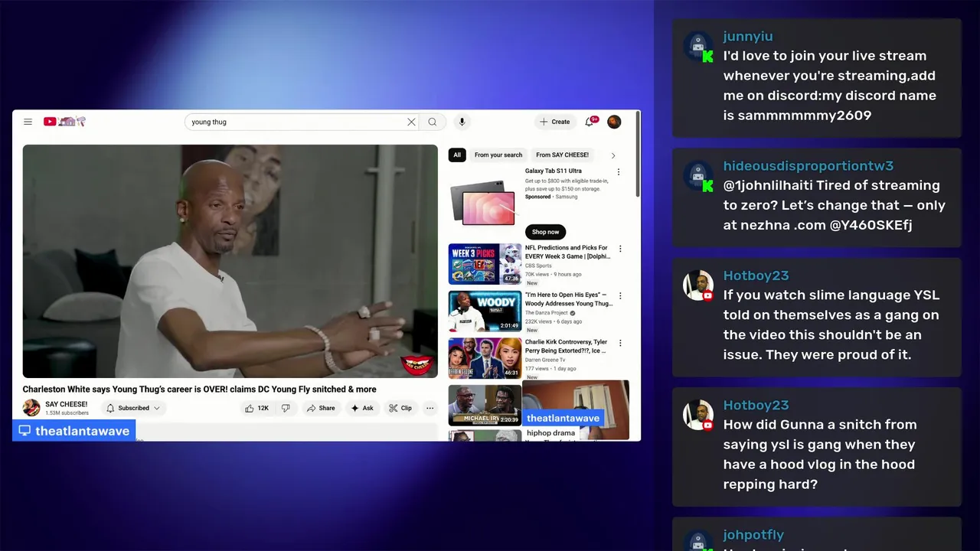
Task: Open the options menu for Woody Addresses Young Thug video
Action: pos(620,295)
